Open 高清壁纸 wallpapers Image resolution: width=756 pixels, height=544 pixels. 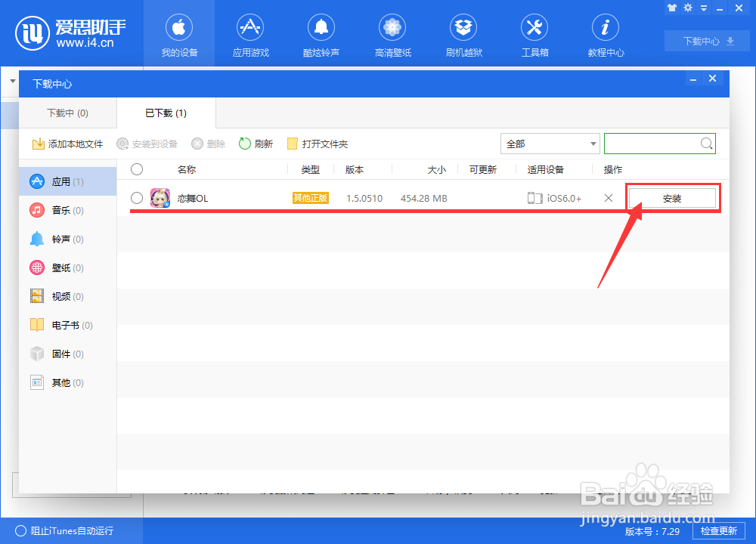pos(392,34)
